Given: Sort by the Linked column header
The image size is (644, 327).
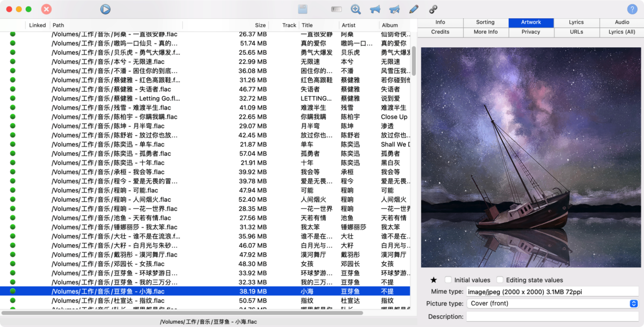Looking at the screenshot, I should coord(38,25).
